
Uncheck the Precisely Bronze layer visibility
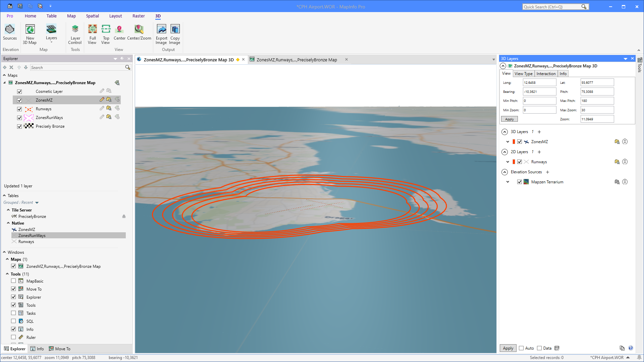tap(19, 126)
